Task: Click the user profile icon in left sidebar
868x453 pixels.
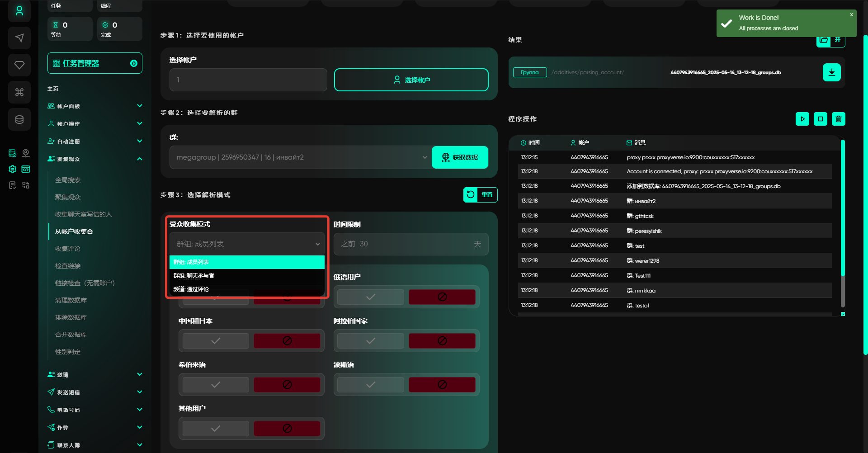Action: 19,11
